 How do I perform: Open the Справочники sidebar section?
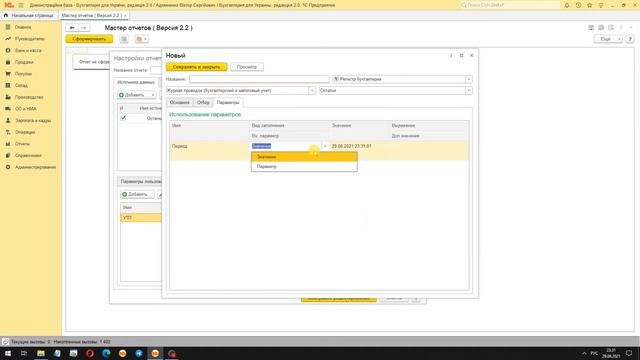(x=28, y=156)
